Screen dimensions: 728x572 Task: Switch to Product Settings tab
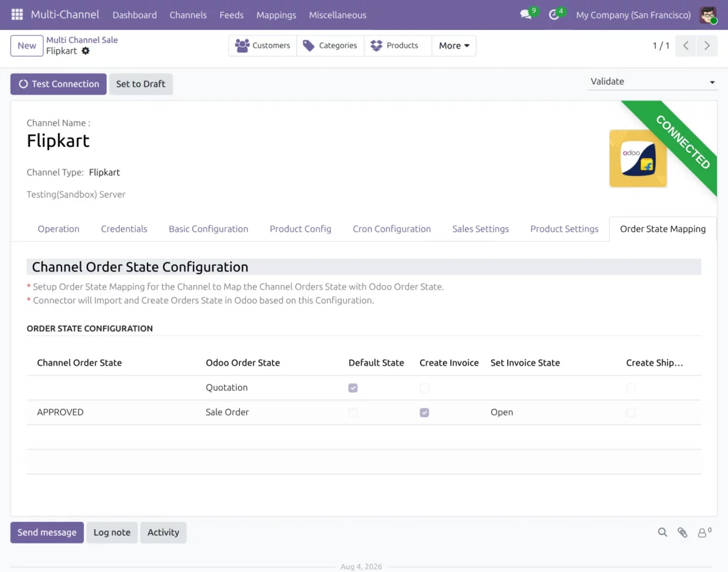tap(564, 229)
